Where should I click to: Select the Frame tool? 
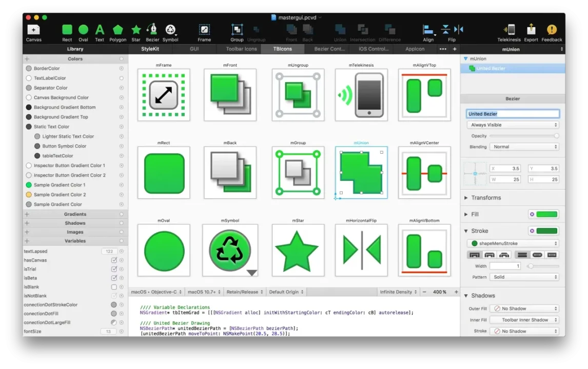[204, 33]
